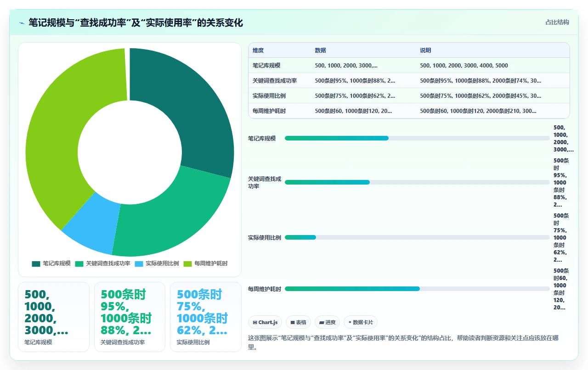Click the 维度 column header
The image size is (588, 370).
pyautogui.click(x=258, y=50)
